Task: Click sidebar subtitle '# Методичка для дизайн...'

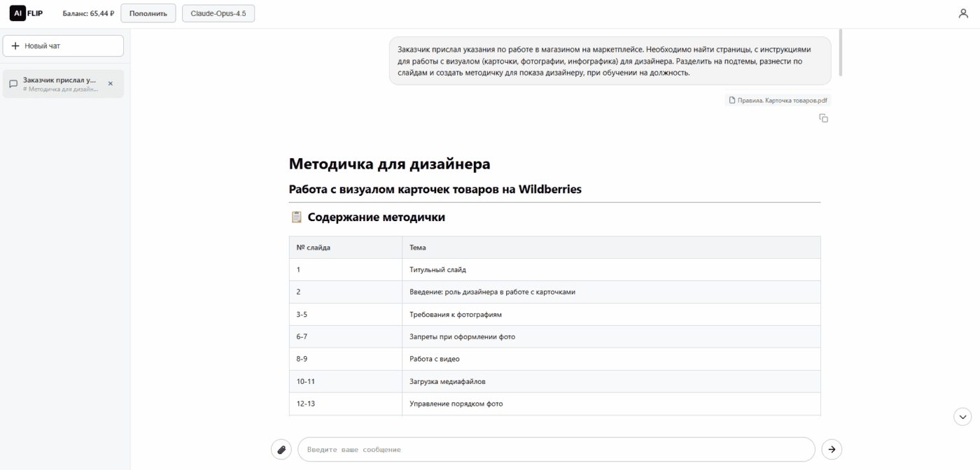Action: [x=61, y=89]
